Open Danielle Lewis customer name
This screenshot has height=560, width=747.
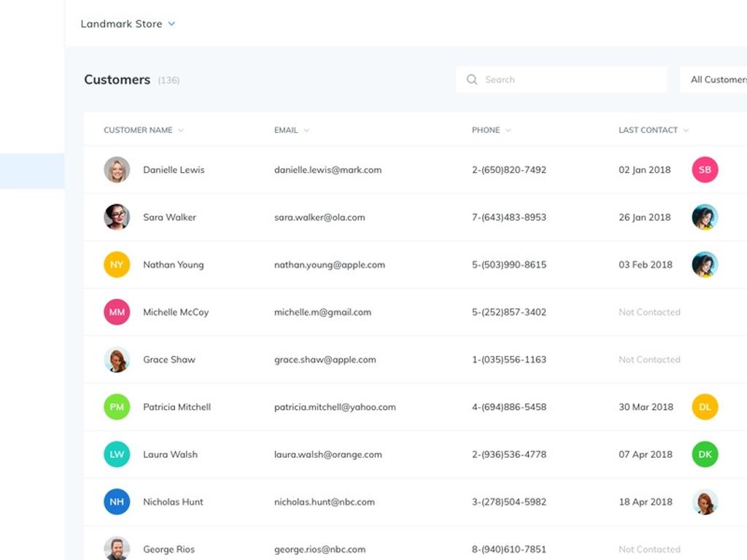tap(174, 170)
